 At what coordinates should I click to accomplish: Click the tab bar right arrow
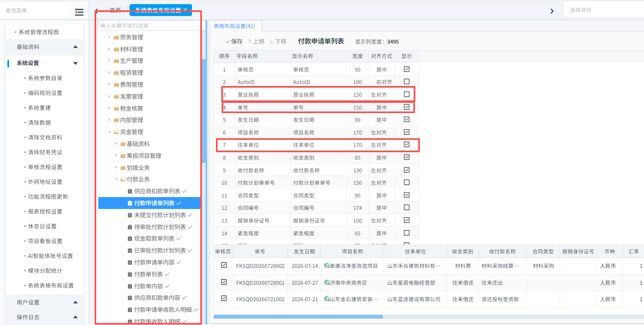click(552, 11)
